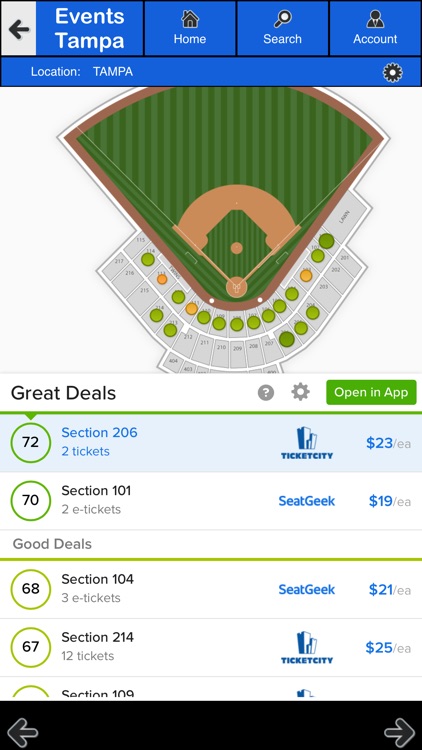Click the deal score 72 circle
The height and width of the screenshot is (750, 422).
(31, 442)
